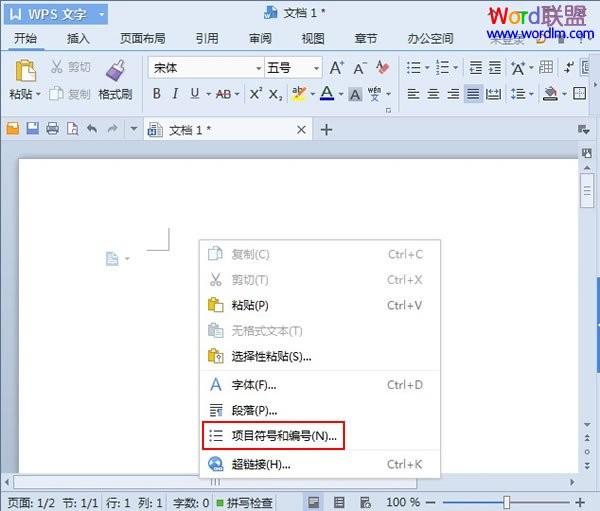Image resolution: width=600 pixels, height=511 pixels.
Task: Toggle italic formatting
Action: coord(176,94)
